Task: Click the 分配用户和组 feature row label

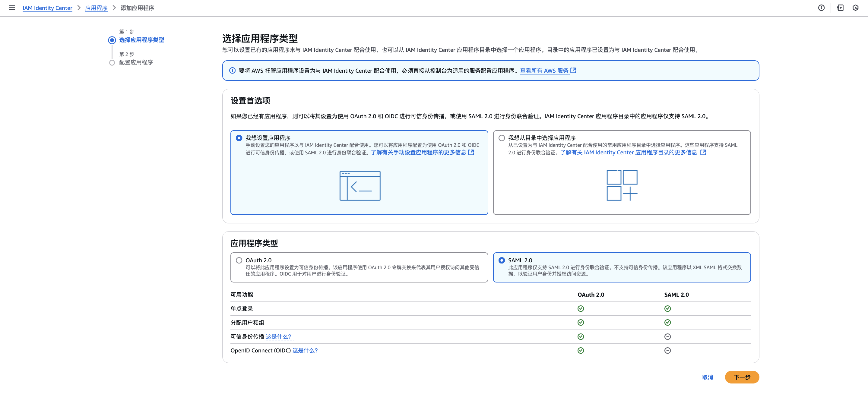Action: click(x=247, y=322)
